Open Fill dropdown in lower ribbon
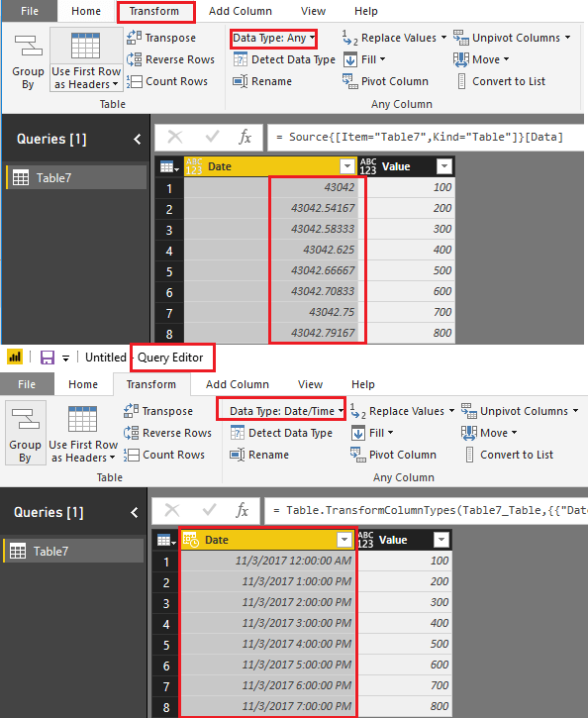The height and width of the screenshot is (718, 588). click(x=372, y=433)
